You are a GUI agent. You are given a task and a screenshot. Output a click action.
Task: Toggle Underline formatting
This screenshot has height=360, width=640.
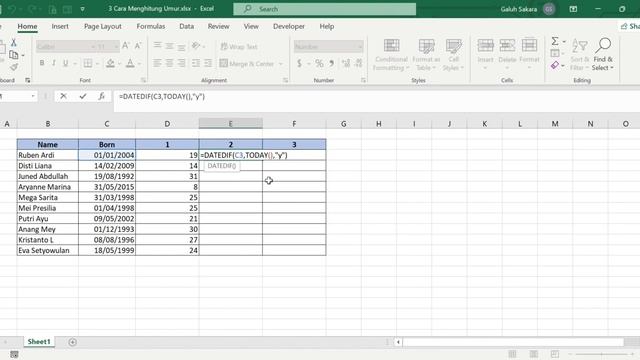tap(65, 63)
